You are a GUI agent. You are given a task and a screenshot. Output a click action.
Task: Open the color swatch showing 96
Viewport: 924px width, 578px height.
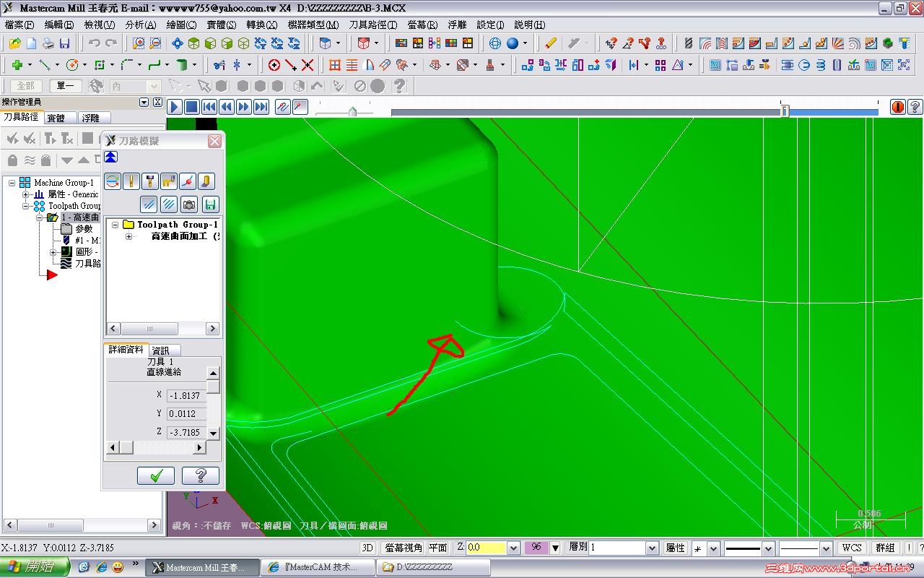click(x=536, y=548)
